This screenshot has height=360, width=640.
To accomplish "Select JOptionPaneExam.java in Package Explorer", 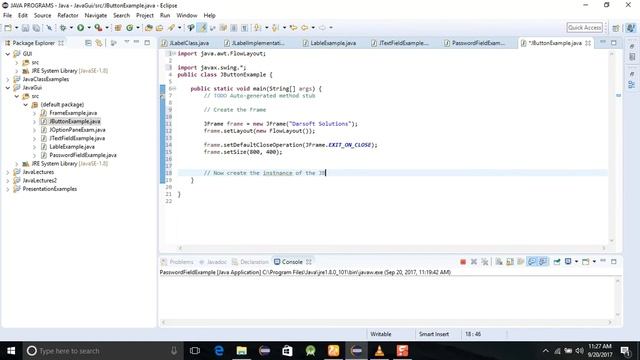I will (77, 130).
